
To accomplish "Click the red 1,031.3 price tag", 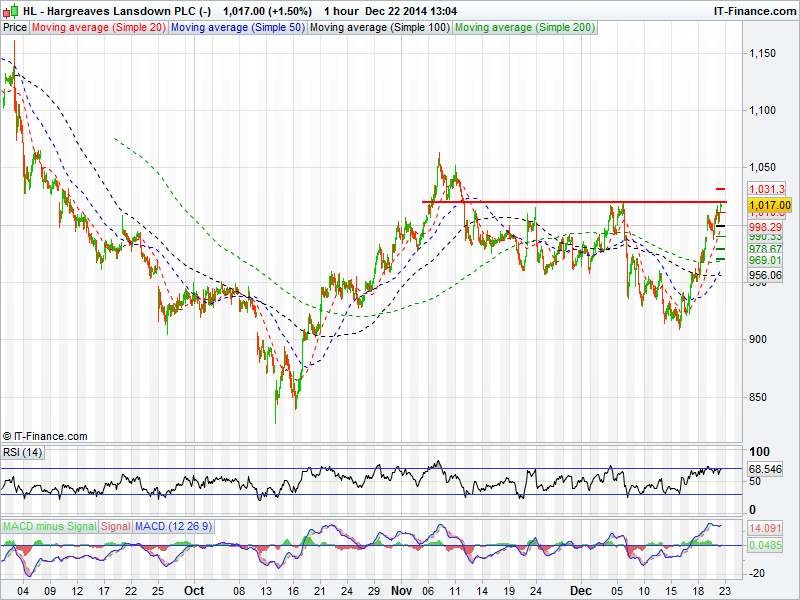I will (x=767, y=189).
